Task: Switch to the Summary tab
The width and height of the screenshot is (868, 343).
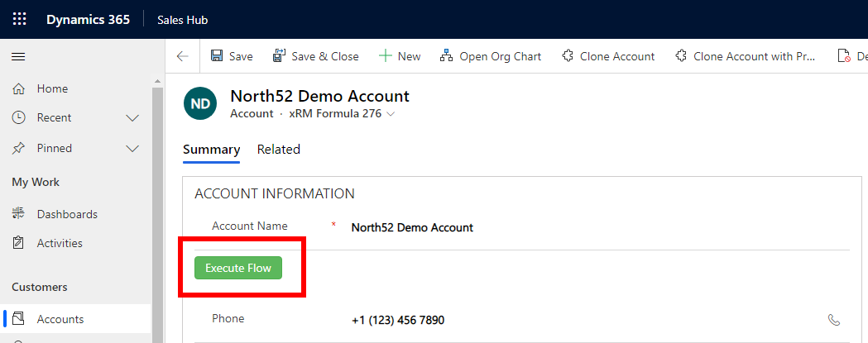Action: click(x=212, y=150)
